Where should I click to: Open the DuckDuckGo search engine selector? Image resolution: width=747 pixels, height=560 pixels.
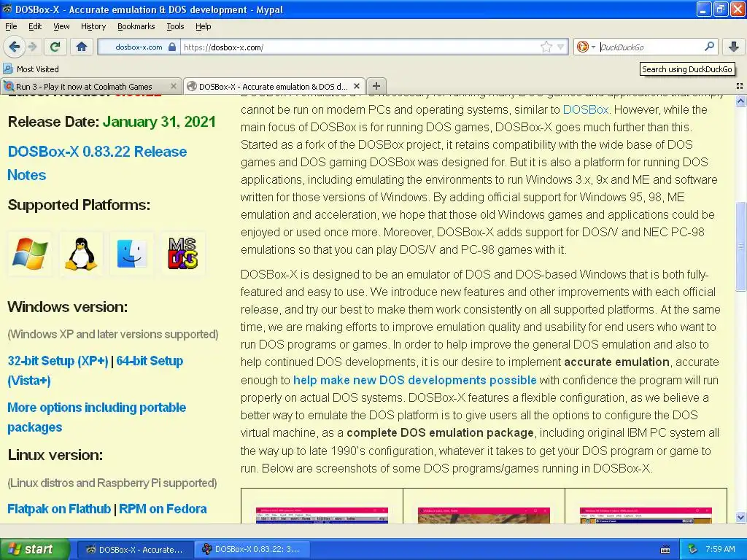pos(586,47)
